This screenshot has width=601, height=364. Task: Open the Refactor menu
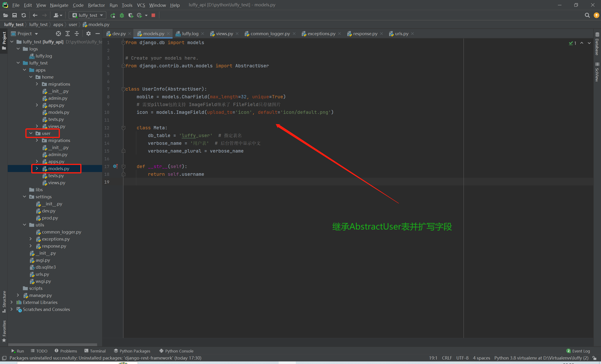point(96,5)
